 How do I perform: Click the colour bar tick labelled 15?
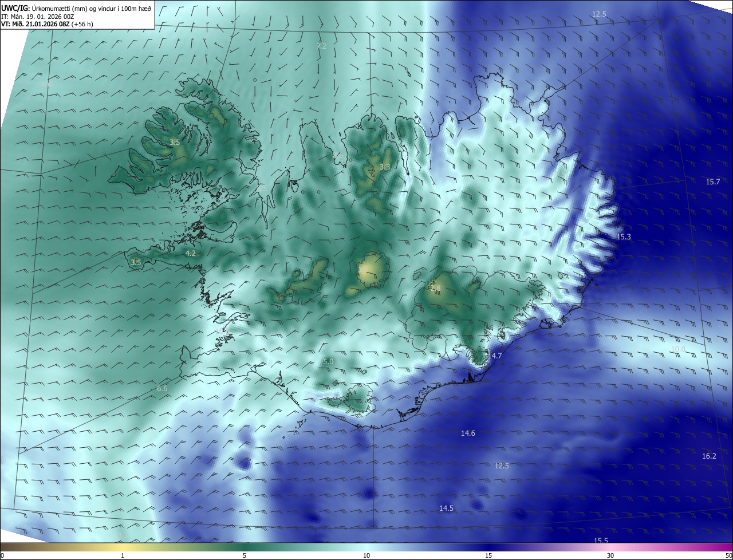tap(488, 555)
